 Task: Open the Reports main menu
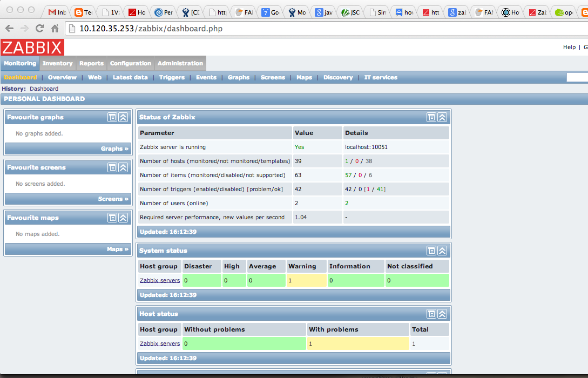91,63
